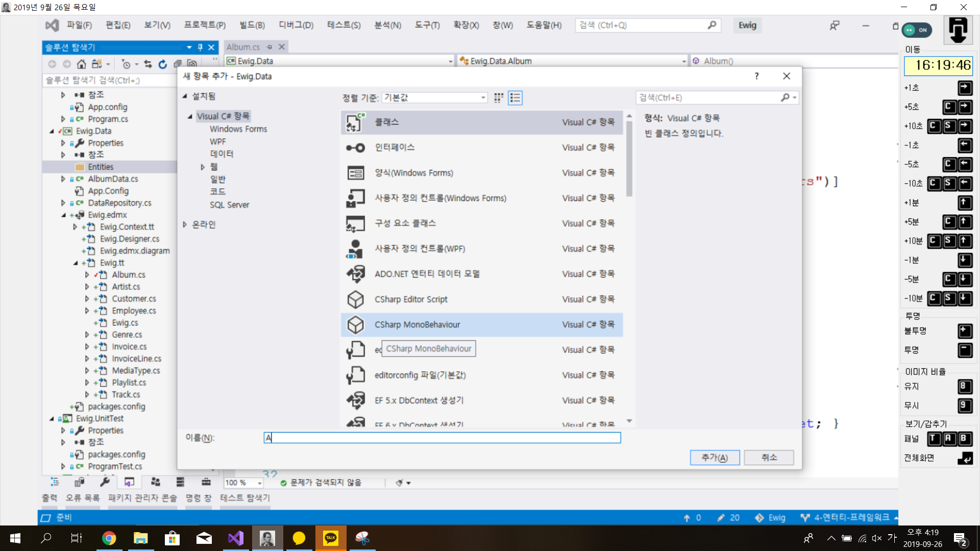This screenshot has width=980, height=551.
Task: Pin the Album.cs tab
Action: (x=269, y=47)
